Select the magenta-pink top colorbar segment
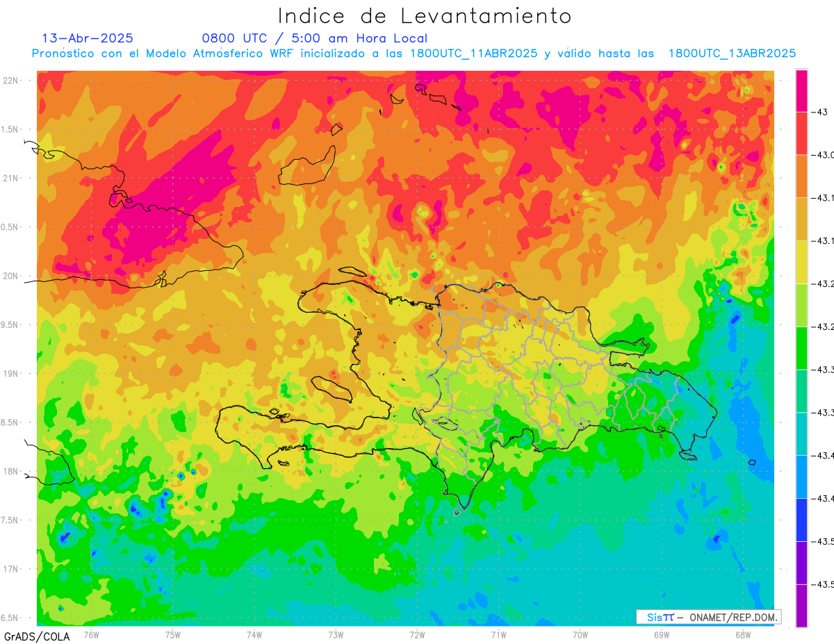This screenshot has height=644, width=834. point(801,90)
